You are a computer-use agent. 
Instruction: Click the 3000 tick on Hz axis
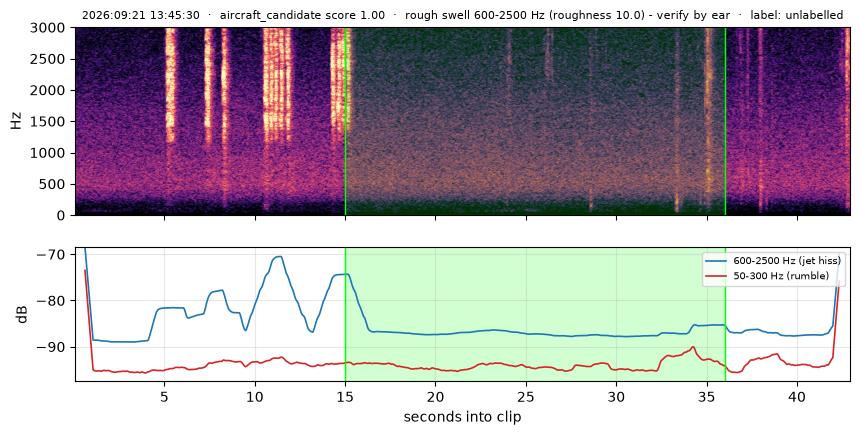coord(50,28)
